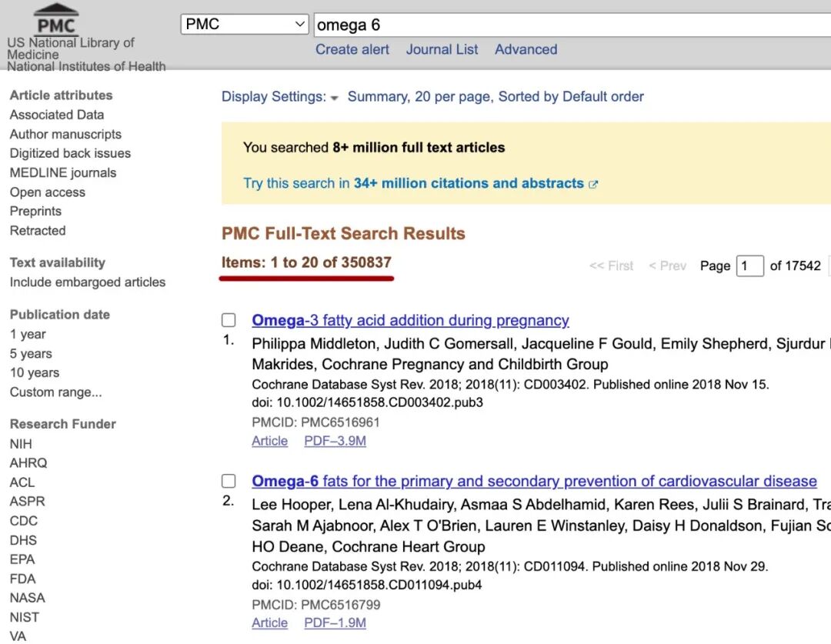
Task: Open Article link for PMC6516961
Action: (270, 441)
